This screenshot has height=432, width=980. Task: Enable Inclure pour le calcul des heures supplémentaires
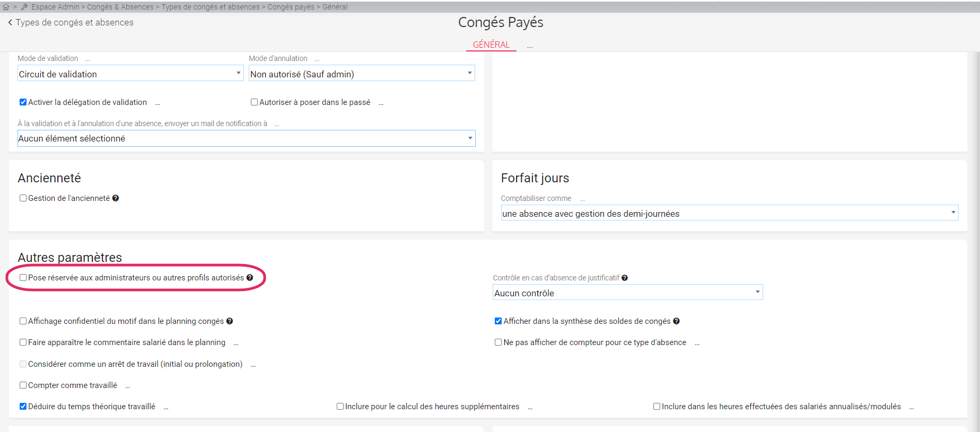tap(340, 407)
